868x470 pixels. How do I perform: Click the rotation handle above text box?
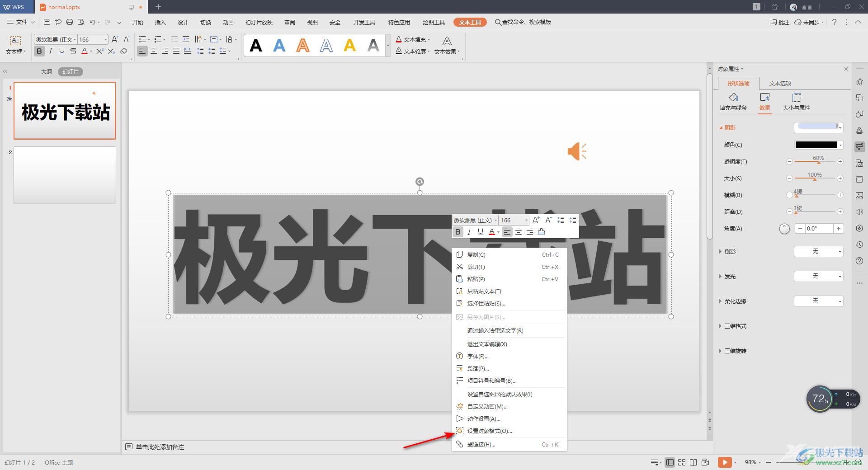click(420, 182)
